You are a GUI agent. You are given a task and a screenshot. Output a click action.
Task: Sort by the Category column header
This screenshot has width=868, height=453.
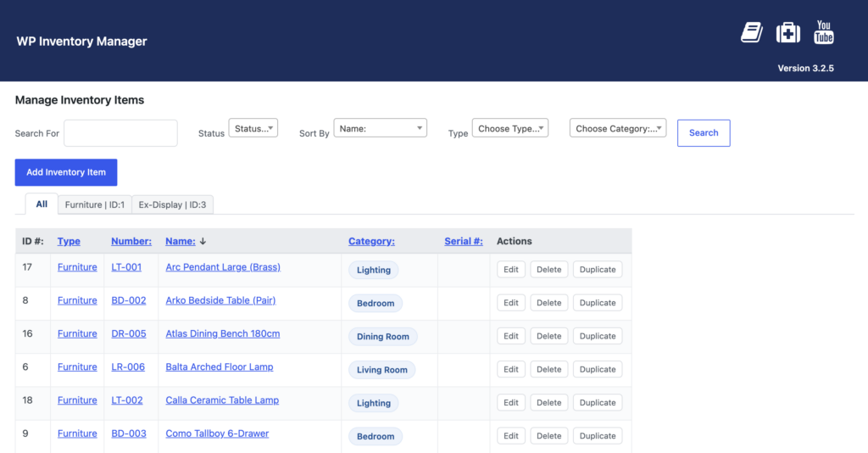click(371, 241)
